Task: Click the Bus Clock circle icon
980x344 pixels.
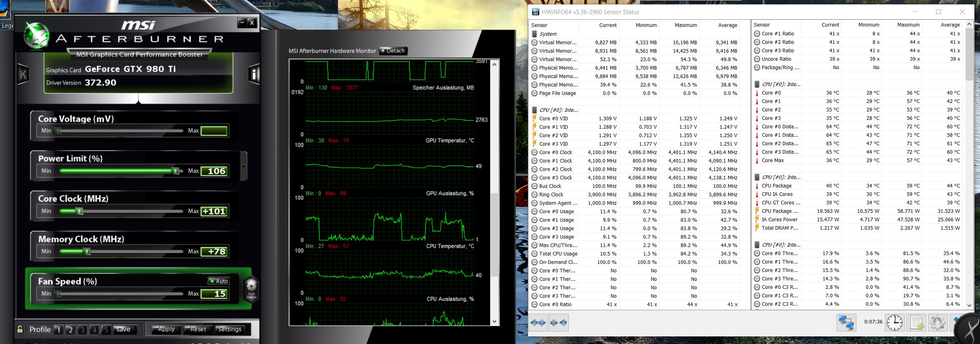Action: tap(534, 186)
